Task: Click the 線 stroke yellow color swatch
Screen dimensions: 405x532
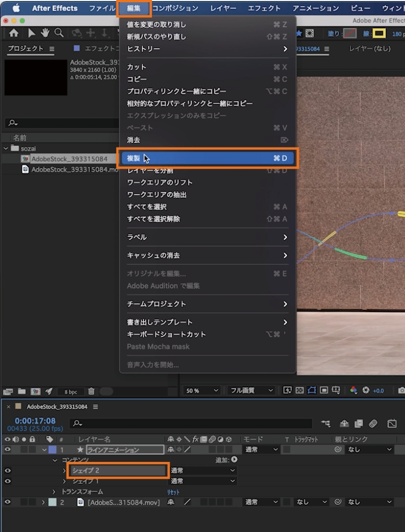Action: [379, 33]
